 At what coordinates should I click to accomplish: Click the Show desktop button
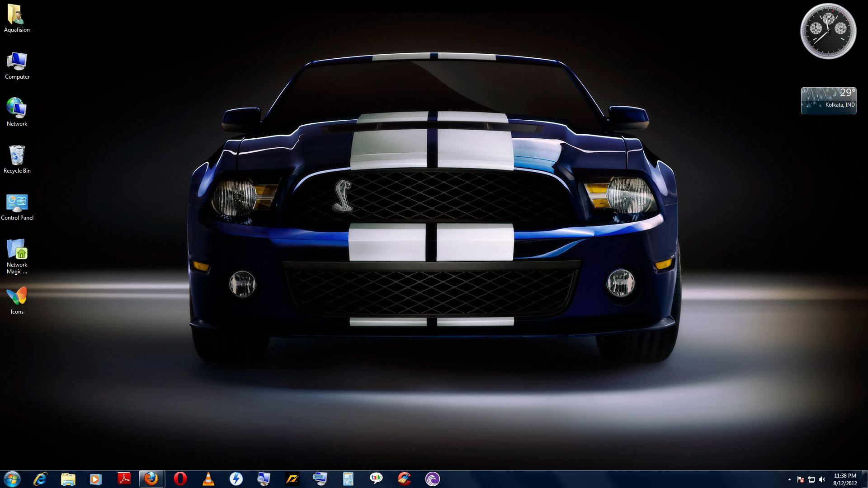point(864,479)
